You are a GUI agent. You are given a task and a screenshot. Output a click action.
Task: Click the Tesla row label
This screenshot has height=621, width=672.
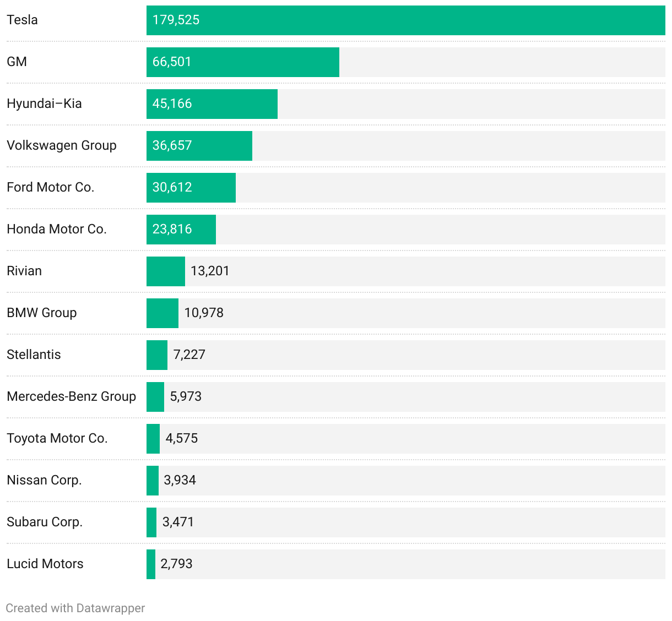(x=23, y=20)
